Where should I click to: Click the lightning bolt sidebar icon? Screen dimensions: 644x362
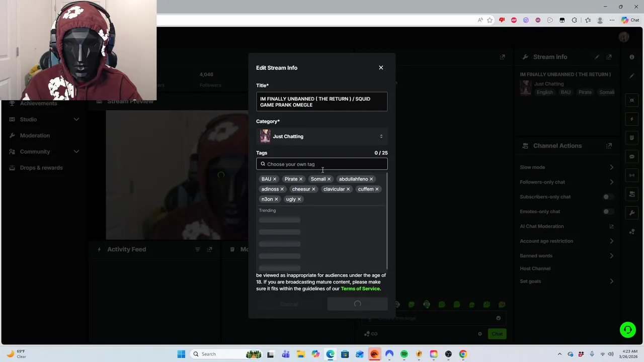point(632,119)
